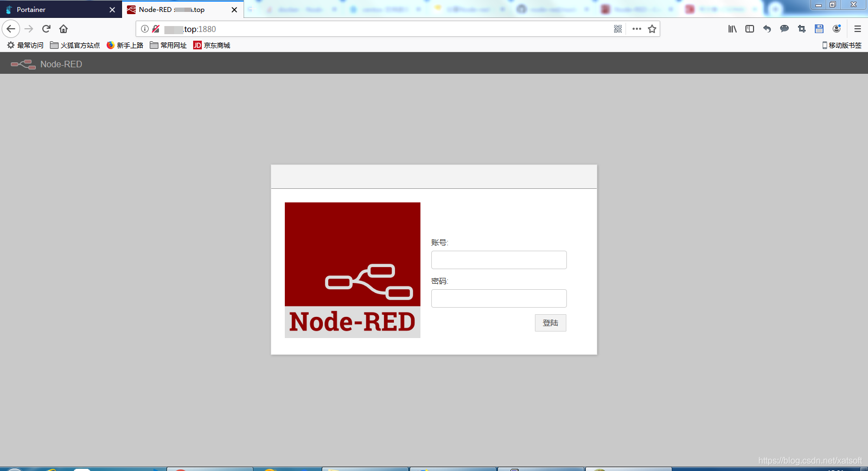Click the browser Back arrow button
Image resolution: width=868 pixels, height=471 pixels.
click(11, 29)
